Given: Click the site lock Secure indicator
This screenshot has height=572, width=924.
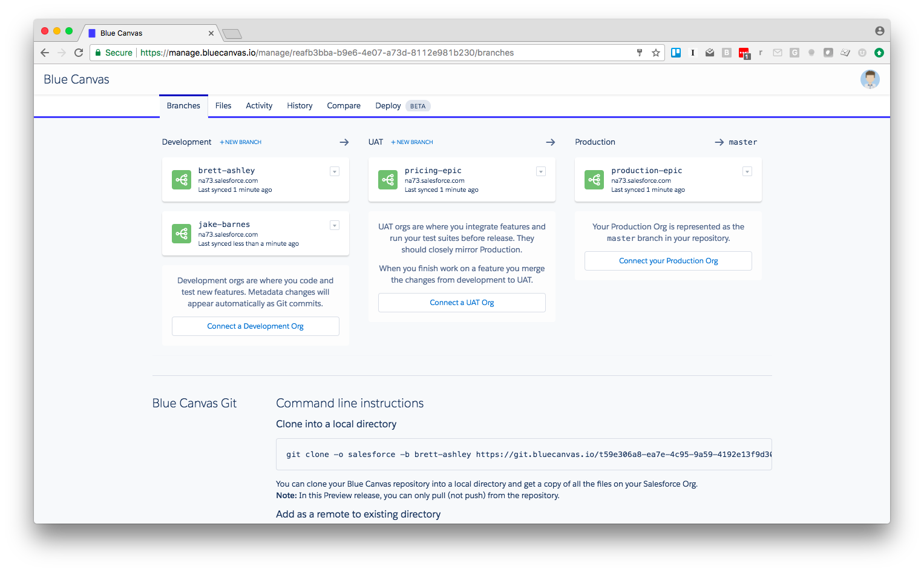Looking at the screenshot, I should click(114, 53).
